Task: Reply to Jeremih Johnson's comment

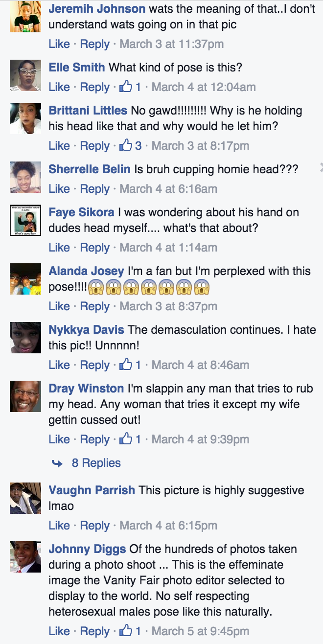Action: coord(95,44)
